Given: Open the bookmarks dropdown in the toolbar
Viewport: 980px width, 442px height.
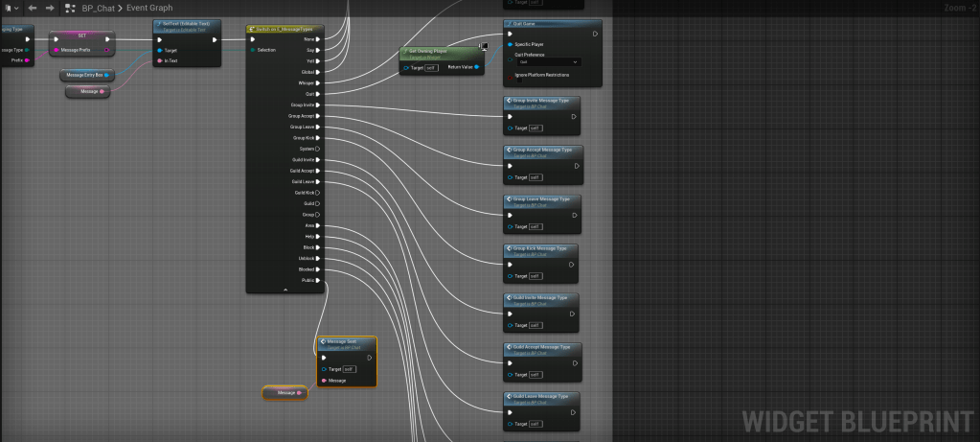Looking at the screenshot, I should click(x=11, y=8).
